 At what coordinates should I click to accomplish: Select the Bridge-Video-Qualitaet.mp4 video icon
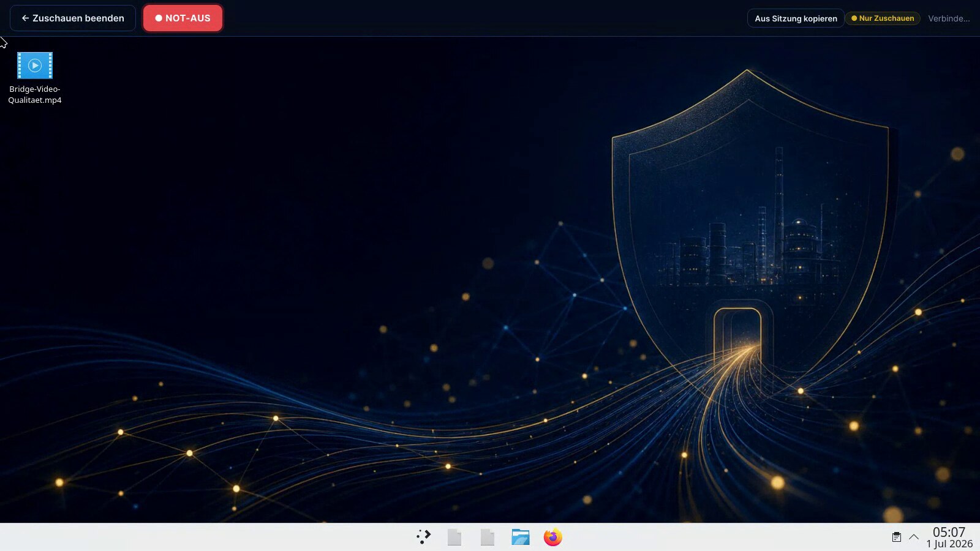pos(35,66)
